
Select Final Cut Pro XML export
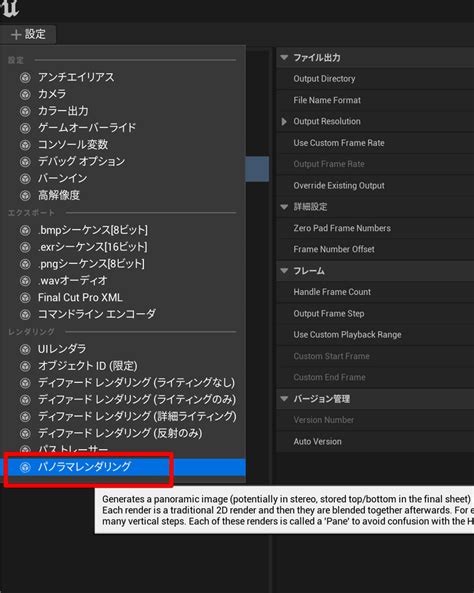80,297
